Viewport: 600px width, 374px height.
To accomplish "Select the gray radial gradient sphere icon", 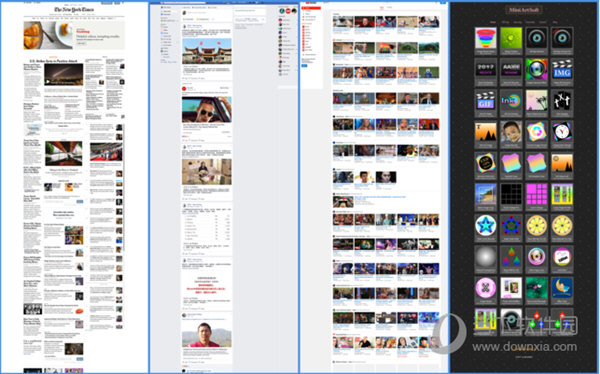I will pos(486,256).
